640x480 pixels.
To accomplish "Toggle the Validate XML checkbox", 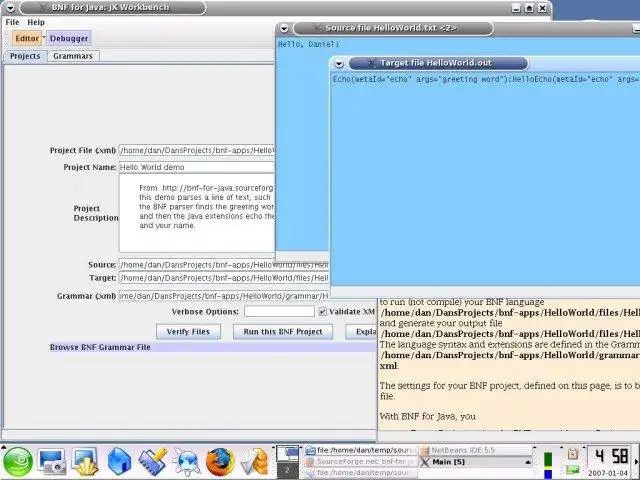I will 322,312.
